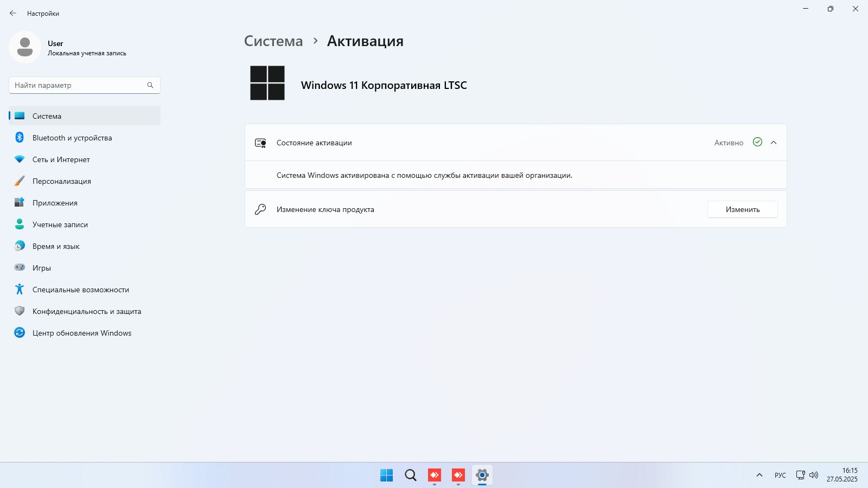Click the green Активно checkmark icon
The image size is (868, 488).
(758, 142)
